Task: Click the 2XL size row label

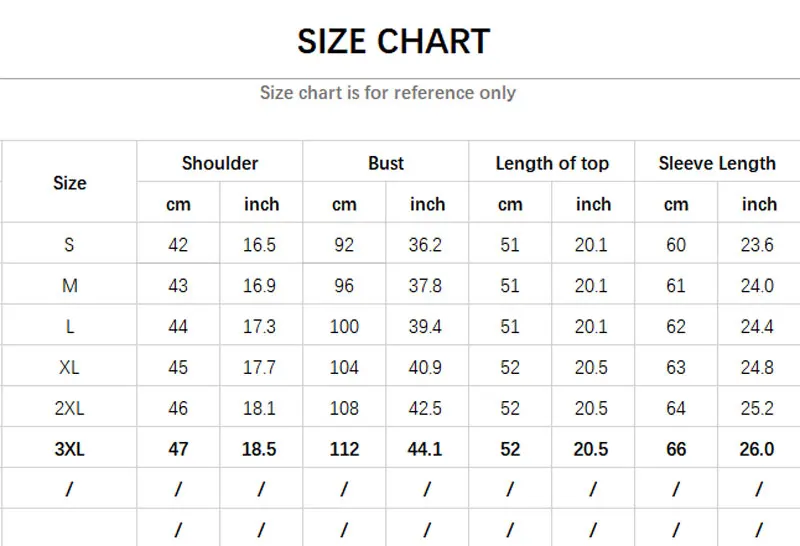Action: [x=69, y=409]
